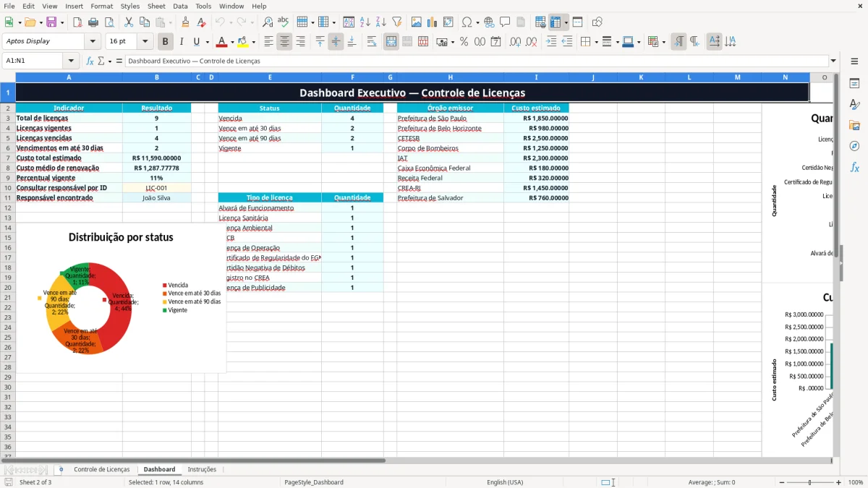Image resolution: width=868 pixels, height=488 pixels.
Task: Click the Copy icon
Action: coord(143,22)
